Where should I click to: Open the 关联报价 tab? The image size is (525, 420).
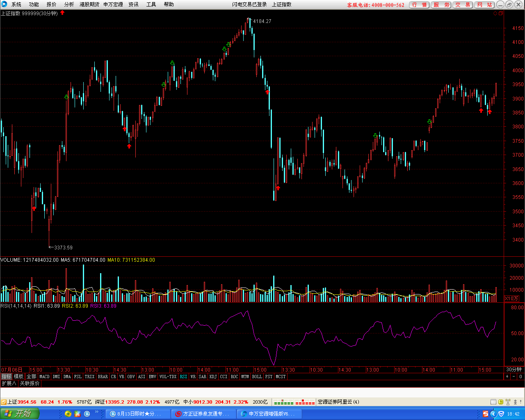click(x=30, y=383)
